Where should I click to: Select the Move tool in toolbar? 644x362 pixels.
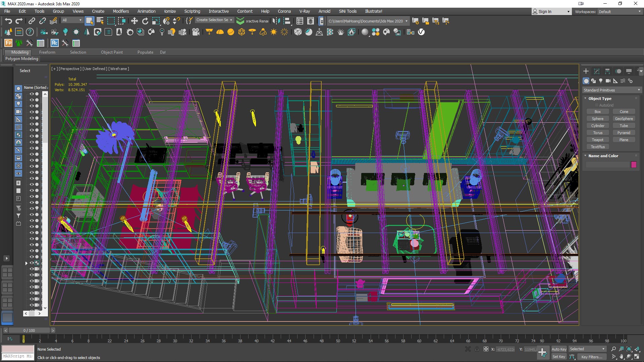[x=134, y=21]
